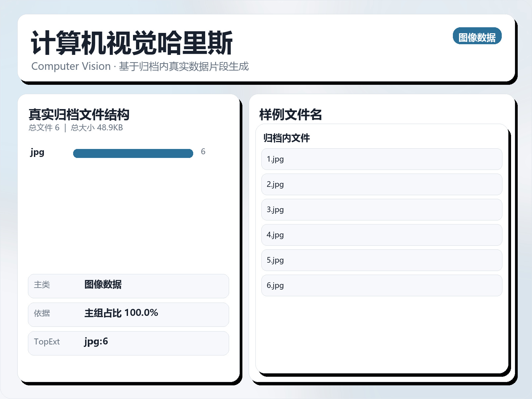Click the 图像数据 badge in top corner
Screen dimensions: 532x399
coord(477,37)
